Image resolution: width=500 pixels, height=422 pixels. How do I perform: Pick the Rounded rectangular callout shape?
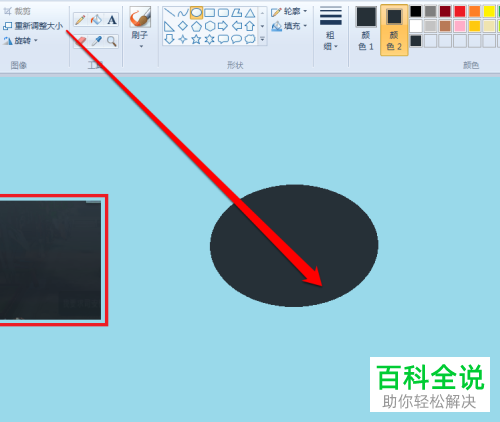[x=223, y=39]
